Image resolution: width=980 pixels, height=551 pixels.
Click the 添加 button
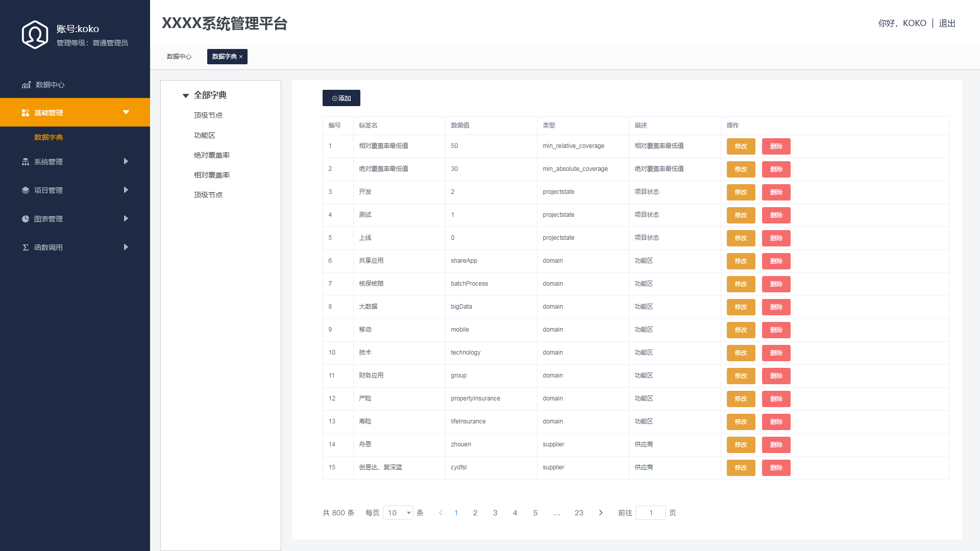point(341,98)
